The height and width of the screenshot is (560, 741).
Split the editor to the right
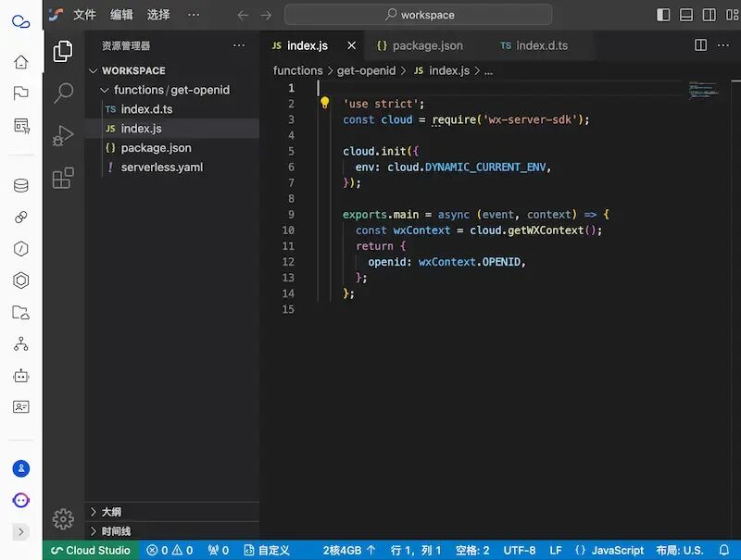click(700, 45)
